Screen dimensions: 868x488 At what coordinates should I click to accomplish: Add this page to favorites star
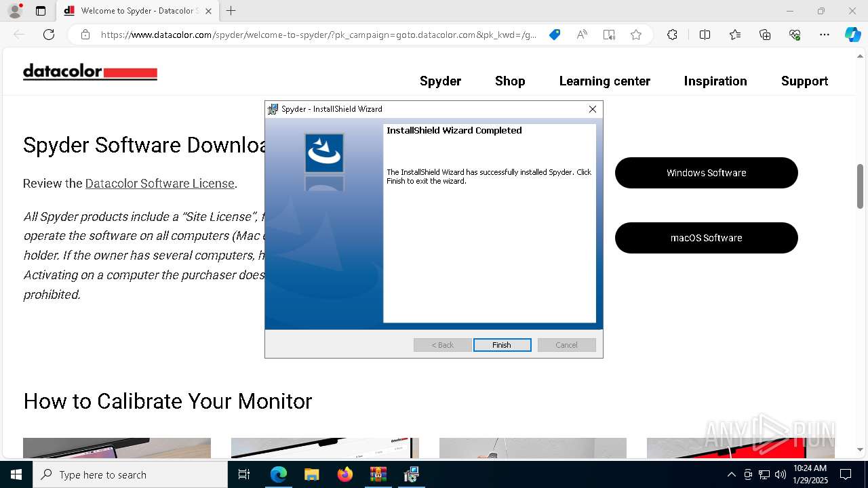636,35
